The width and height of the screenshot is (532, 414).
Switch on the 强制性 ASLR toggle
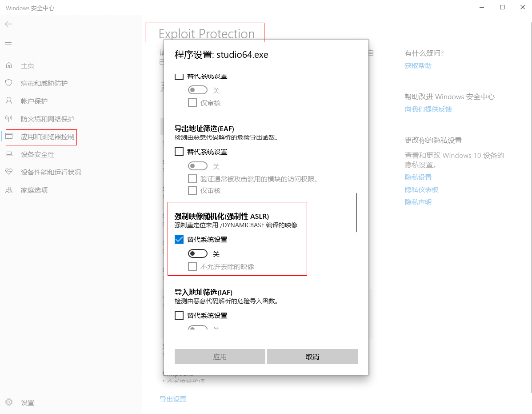tap(198, 253)
